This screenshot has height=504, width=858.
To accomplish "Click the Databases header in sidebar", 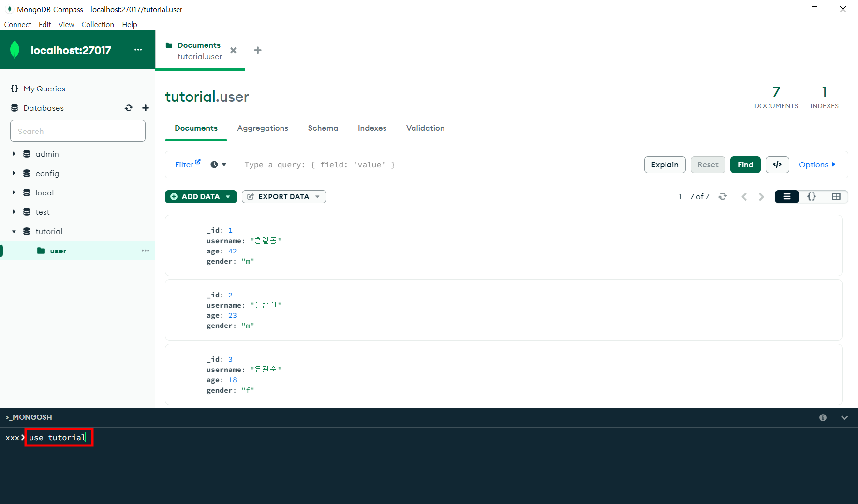I will point(44,108).
